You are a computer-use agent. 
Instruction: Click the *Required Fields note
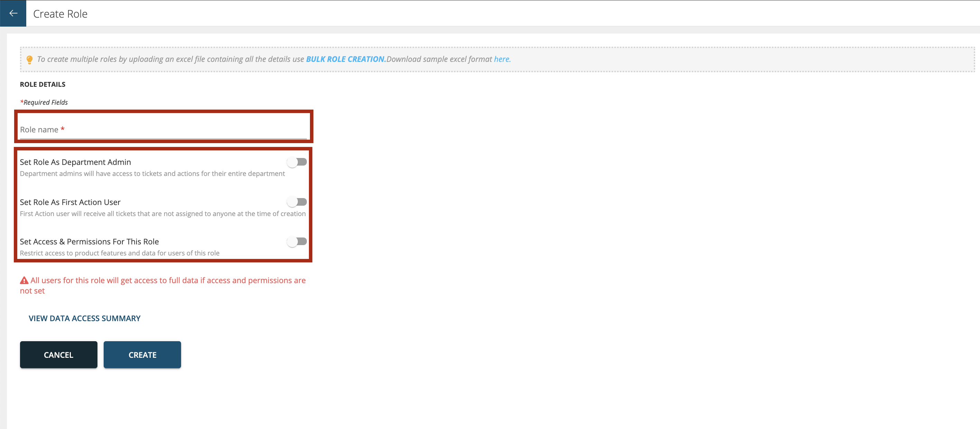44,102
